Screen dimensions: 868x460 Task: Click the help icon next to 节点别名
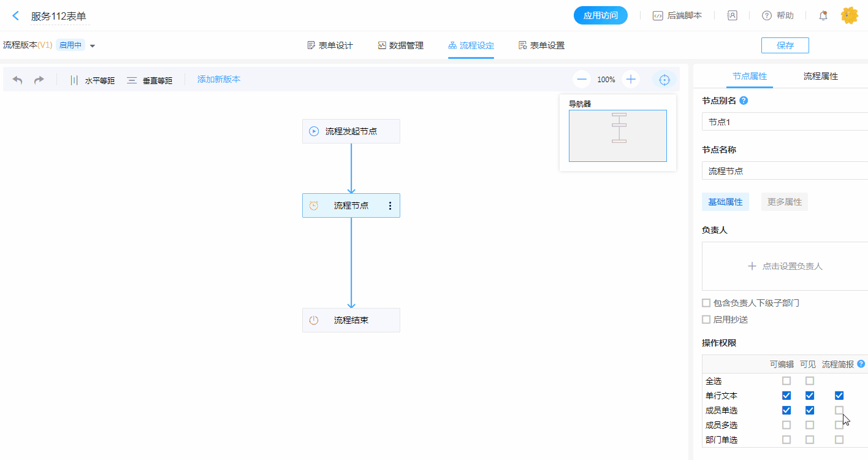tap(744, 101)
